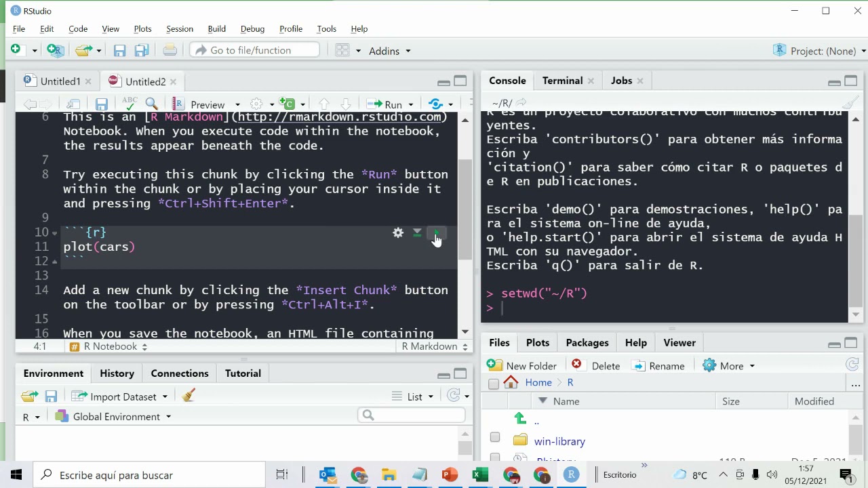Refresh the Files pane listing
The width and height of the screenshot is (868, 488).
[x=852, y=365]
